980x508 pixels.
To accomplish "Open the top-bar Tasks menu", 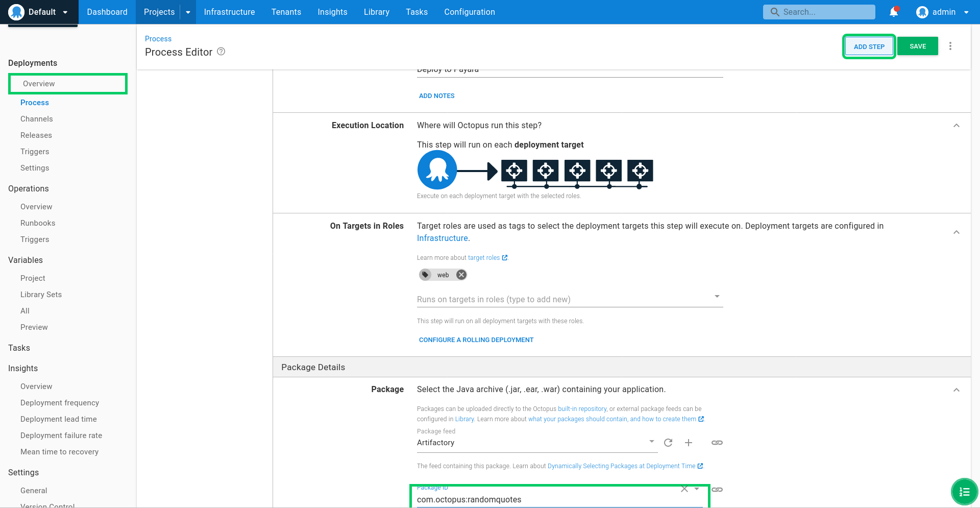I will tap(416, 12).
